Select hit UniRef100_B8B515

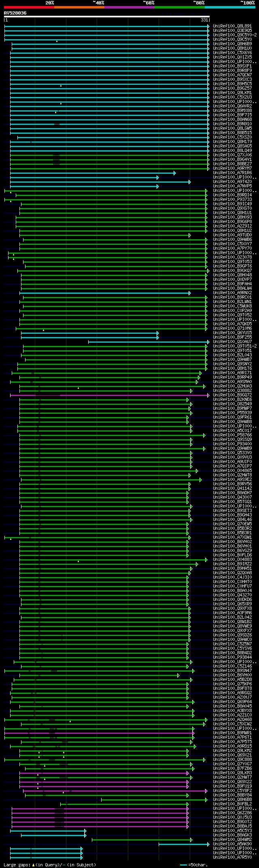pyautogui.click(x=232, y=133)
